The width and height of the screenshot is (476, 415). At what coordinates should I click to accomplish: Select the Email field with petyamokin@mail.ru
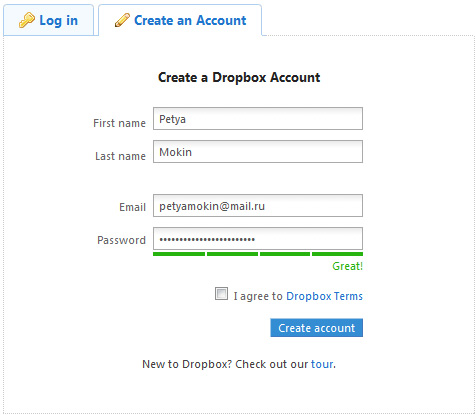258,206
